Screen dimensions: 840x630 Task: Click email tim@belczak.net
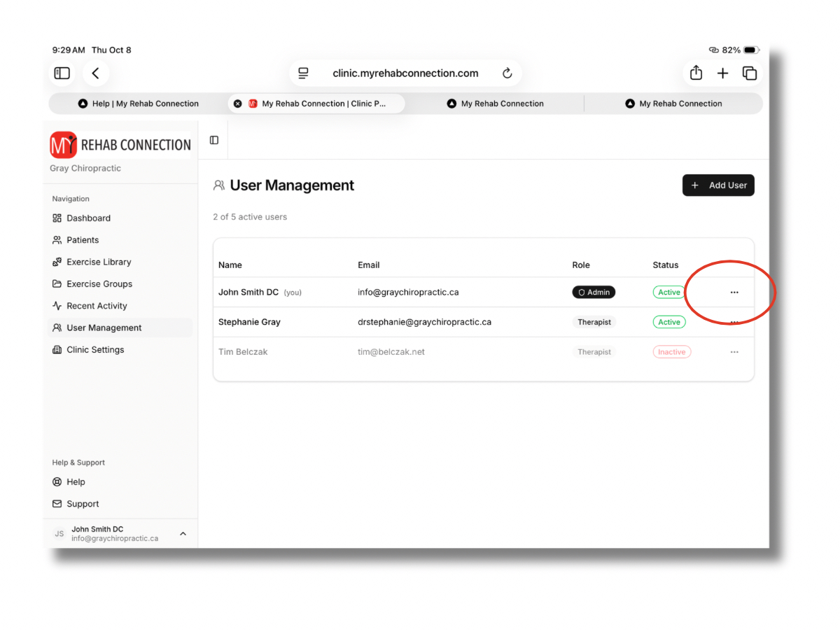391,351
